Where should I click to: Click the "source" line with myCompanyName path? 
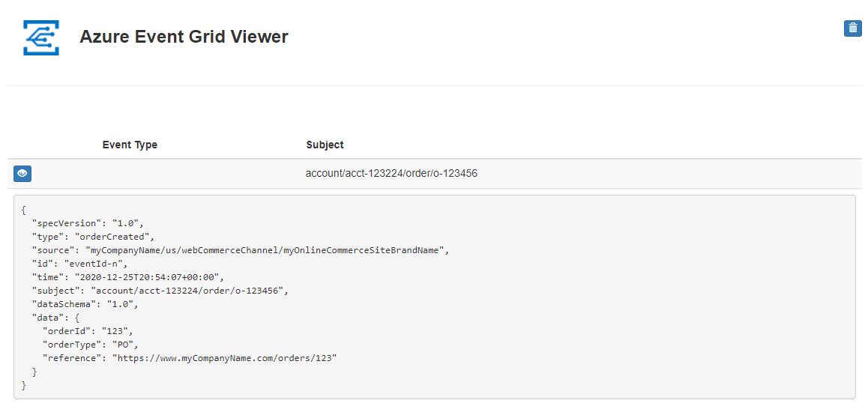coord(241,250)
